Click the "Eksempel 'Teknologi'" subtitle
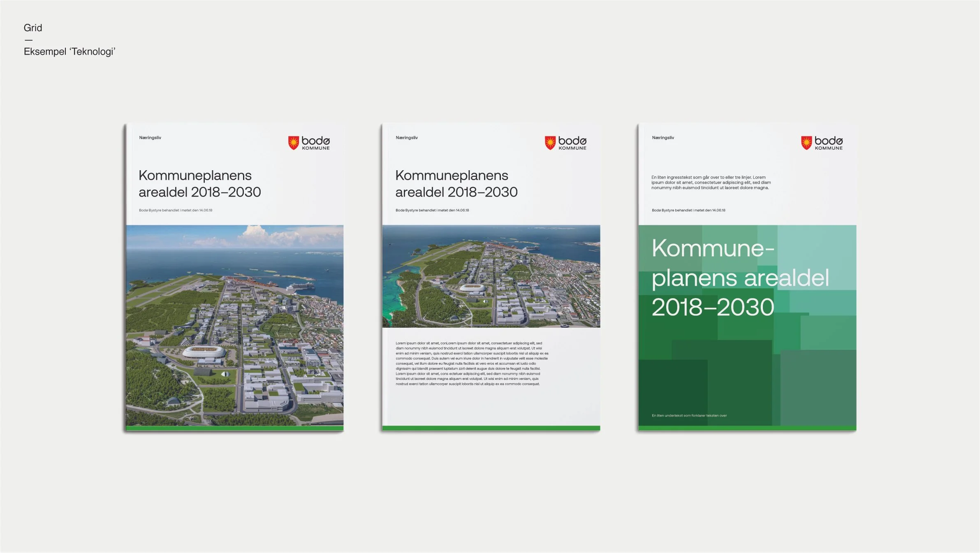980x553 pixels. click(70, 51)
